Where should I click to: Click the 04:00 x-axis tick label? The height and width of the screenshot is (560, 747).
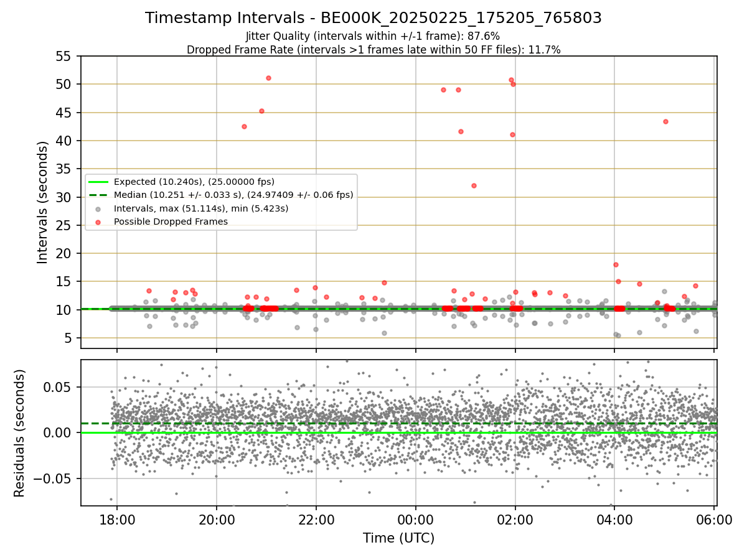(614, 519)
